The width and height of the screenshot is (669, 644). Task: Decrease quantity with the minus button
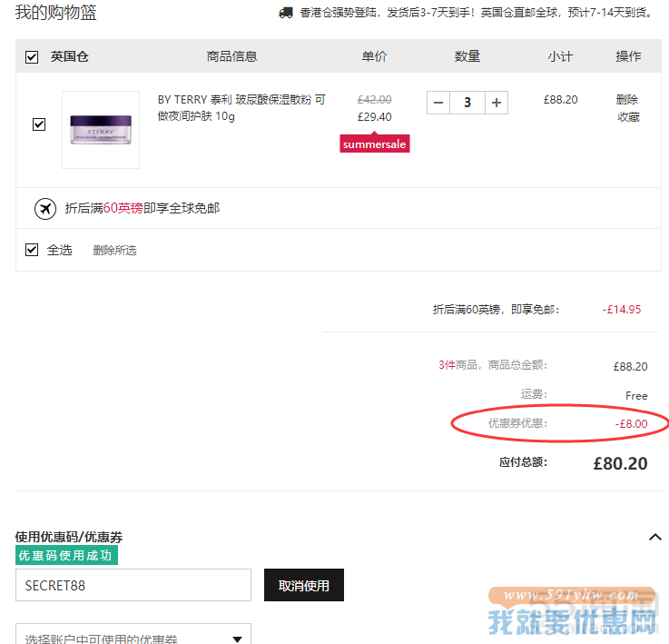[x=438, y=103]
